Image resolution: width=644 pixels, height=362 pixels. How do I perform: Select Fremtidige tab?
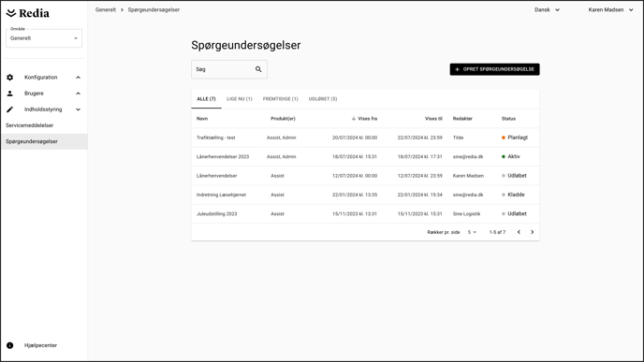click(281, 99)
